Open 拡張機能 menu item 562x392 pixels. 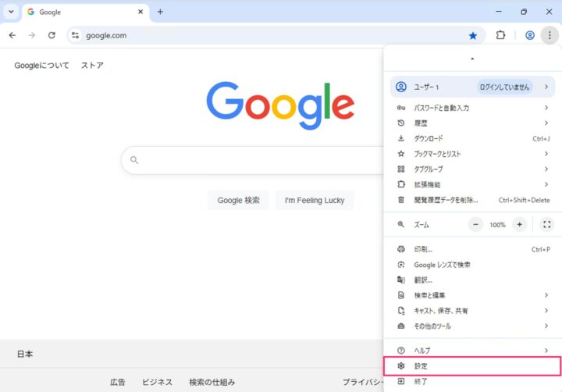tap(472, 184)
